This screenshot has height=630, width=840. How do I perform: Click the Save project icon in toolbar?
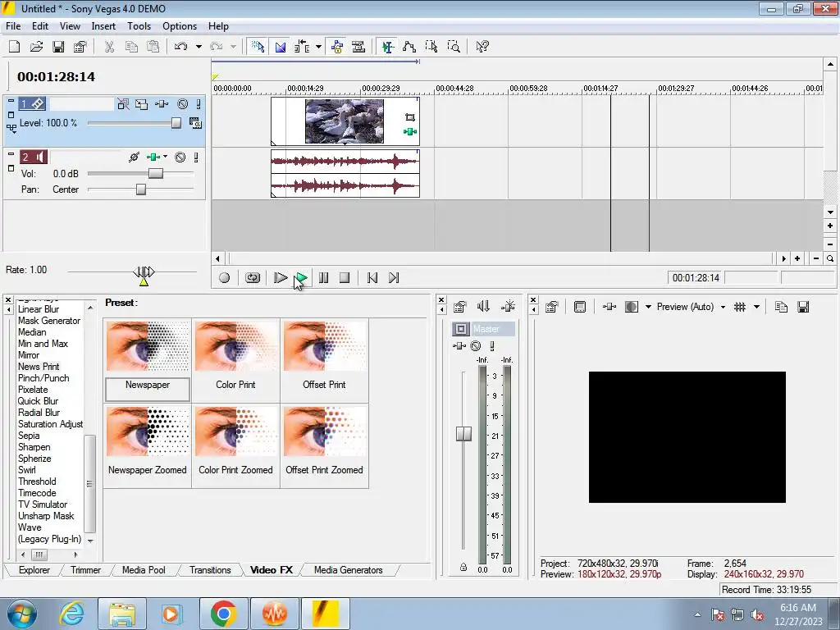coord(58,47)
